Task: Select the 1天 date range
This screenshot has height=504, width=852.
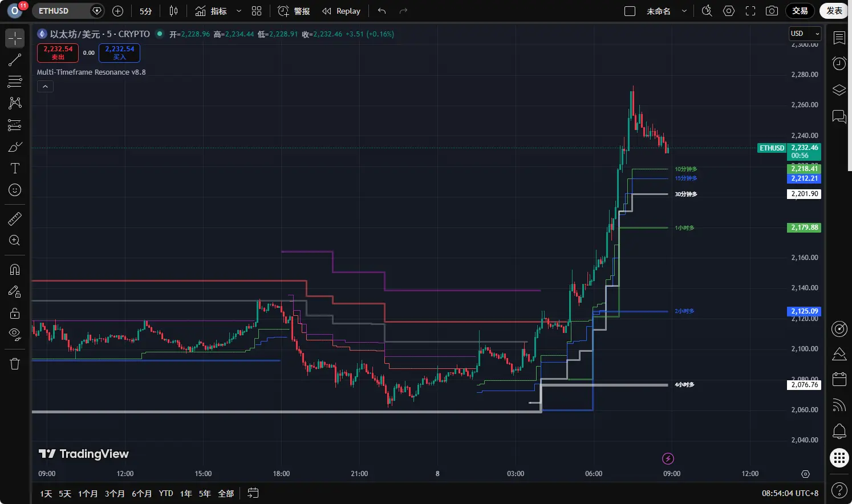Action: pos(46,494)
